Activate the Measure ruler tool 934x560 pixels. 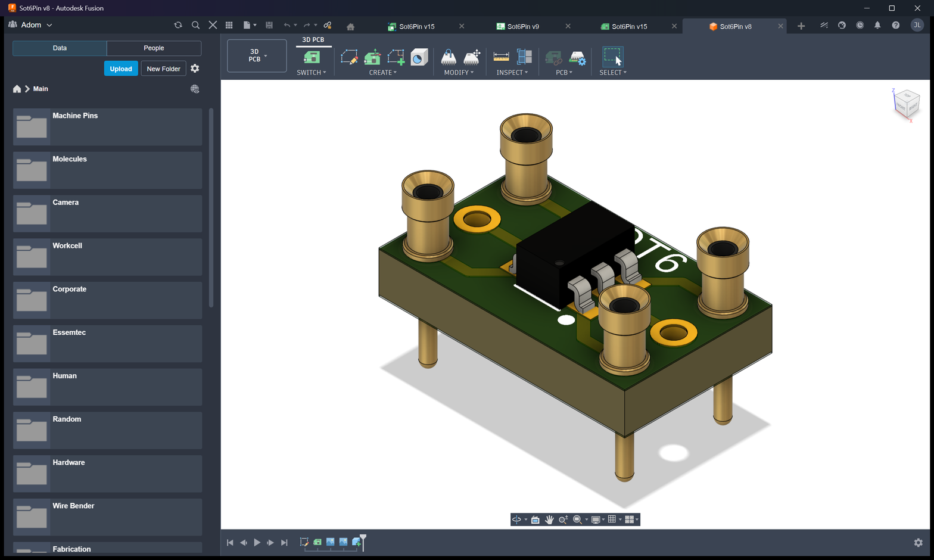(x=502, y=57)
